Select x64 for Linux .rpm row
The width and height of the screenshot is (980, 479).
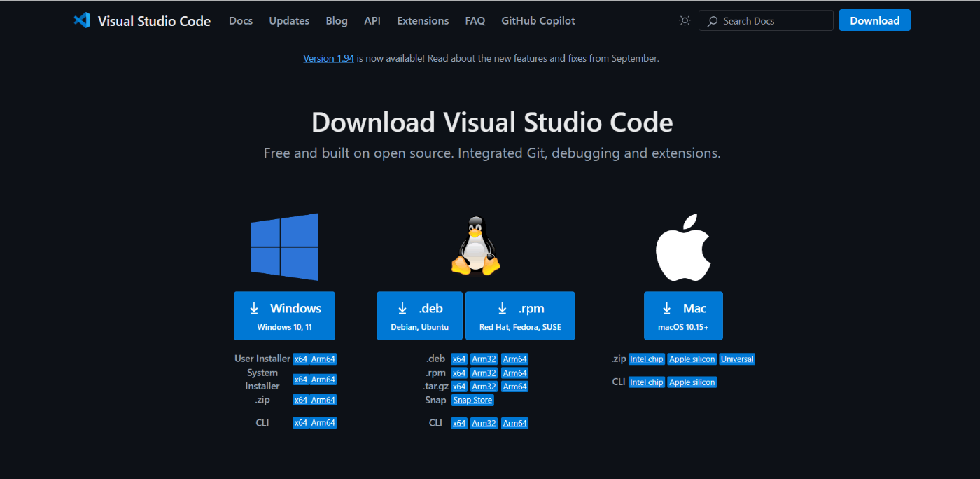(459, 373)
